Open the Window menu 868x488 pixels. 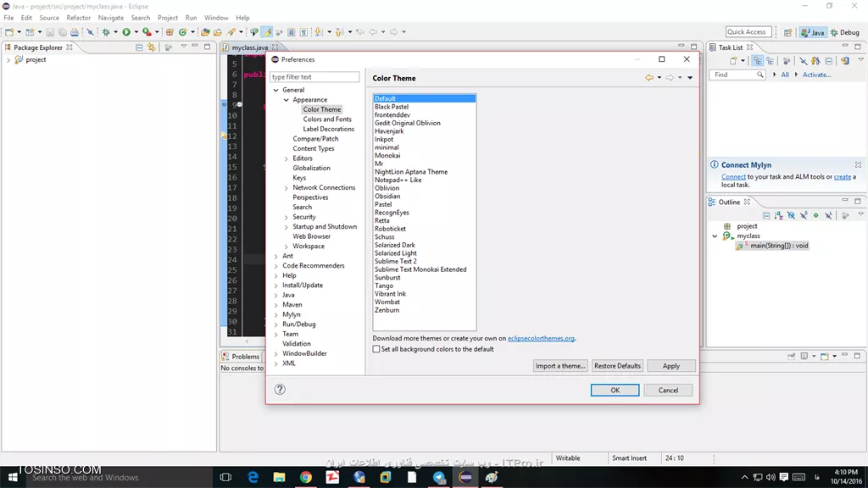(x=216, y=18)
